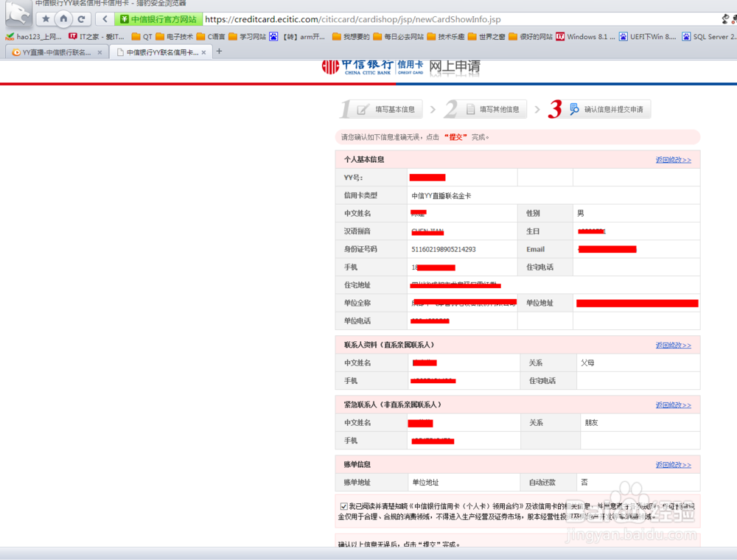The width and height of the screenshot is (737, 560).
Task: Click 返回修改 link for 联系人资料
Action: pyautogui.click(x=673, y=346)
